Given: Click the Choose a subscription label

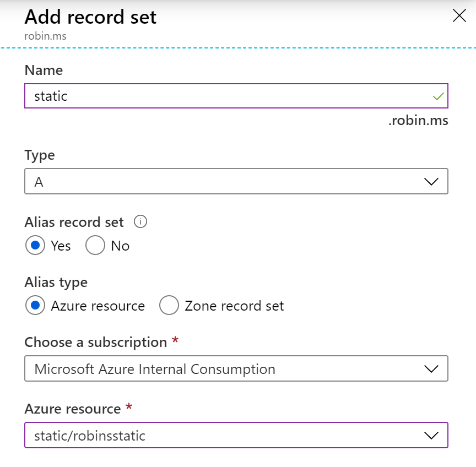Looking at the screenshot, I should (x=96, y=343).
